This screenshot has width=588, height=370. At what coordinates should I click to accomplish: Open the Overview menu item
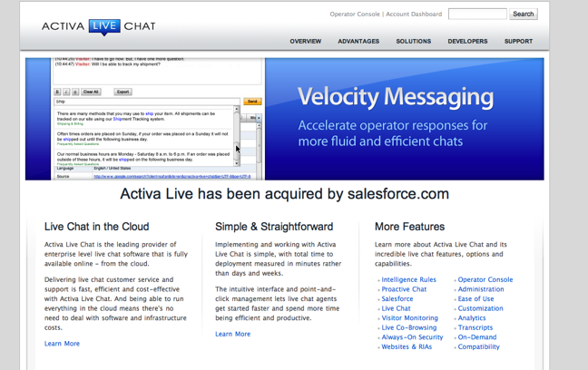click(x=306, y=41)
